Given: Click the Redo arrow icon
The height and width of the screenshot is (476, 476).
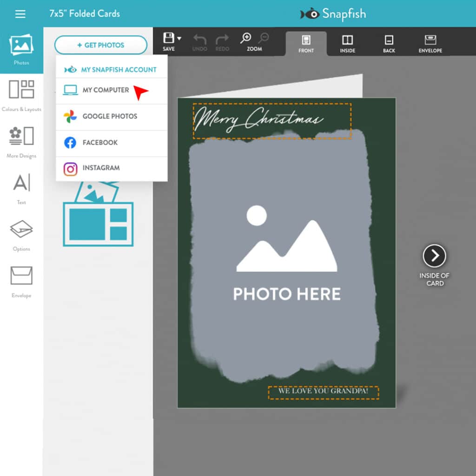Looking at the screenshot, I should tap(222, 40).
